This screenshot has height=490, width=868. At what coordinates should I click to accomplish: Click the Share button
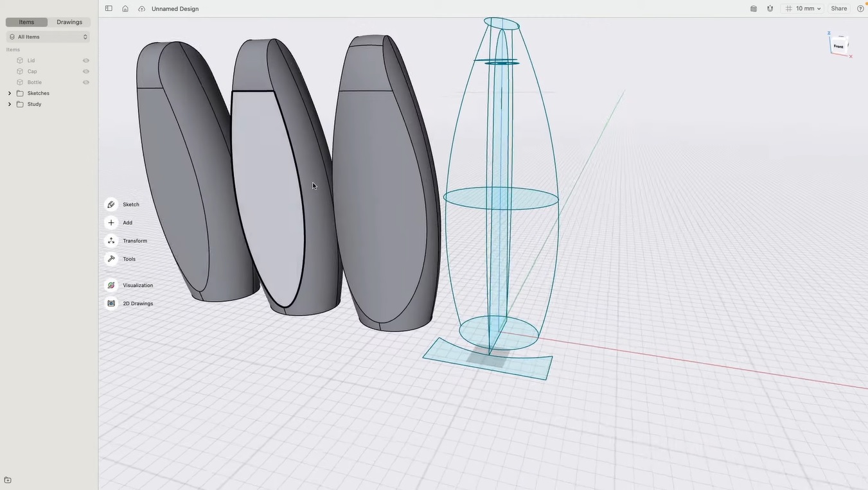click(x=840, y=8)
